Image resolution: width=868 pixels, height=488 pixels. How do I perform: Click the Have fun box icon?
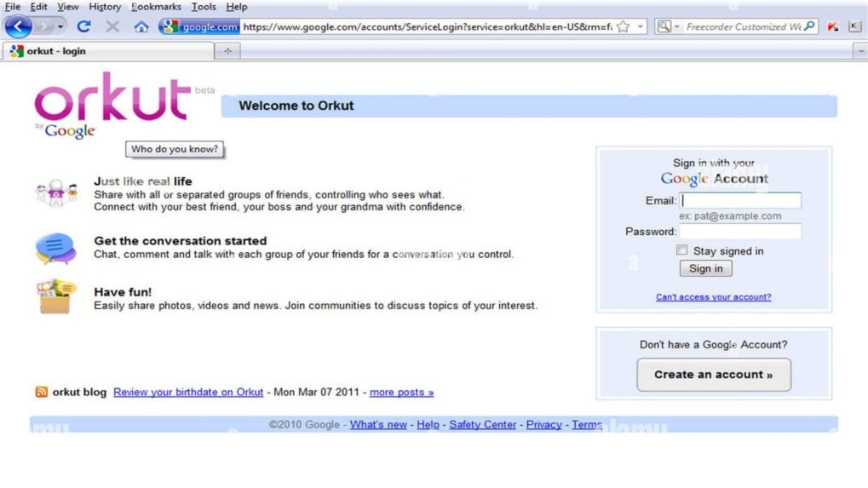(x=56, y=296)
